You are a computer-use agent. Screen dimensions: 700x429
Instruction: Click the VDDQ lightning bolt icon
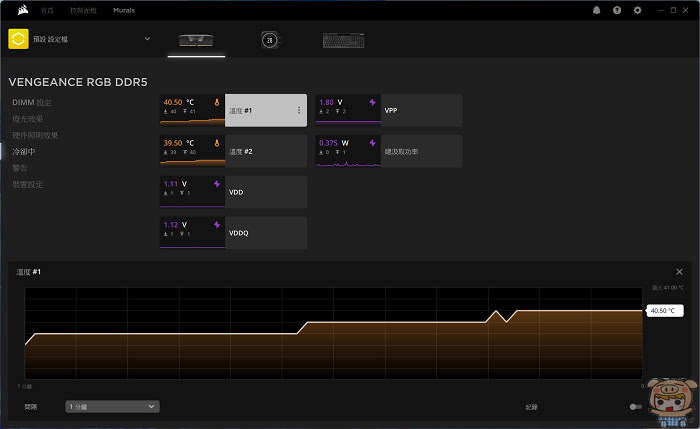coord(217,225)
